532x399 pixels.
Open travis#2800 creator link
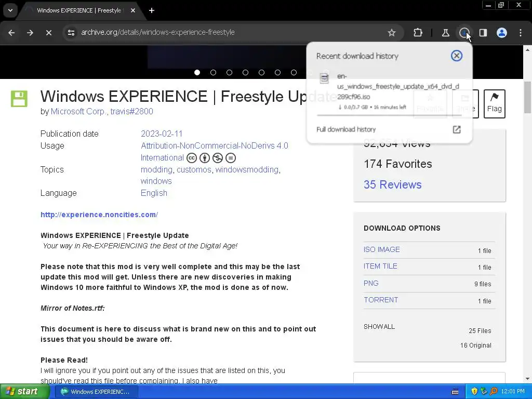tap(131, 111)
